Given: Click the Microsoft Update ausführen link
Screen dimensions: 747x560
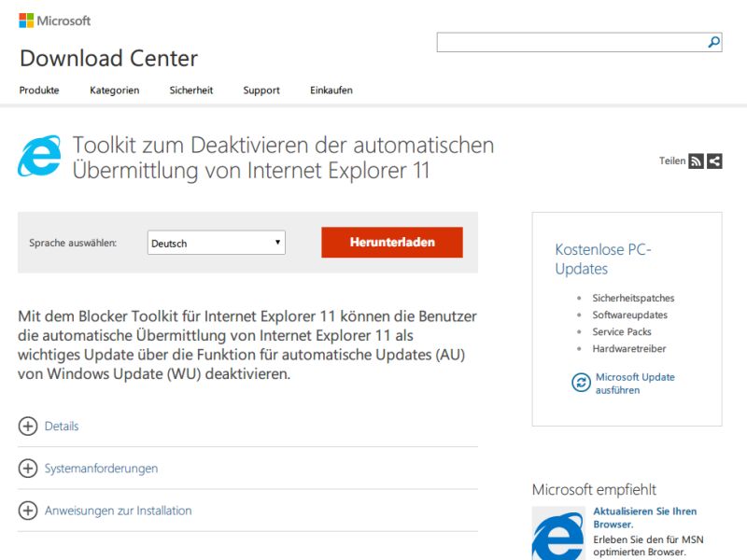Looking at the screenshot, I should tap(635, 384).
